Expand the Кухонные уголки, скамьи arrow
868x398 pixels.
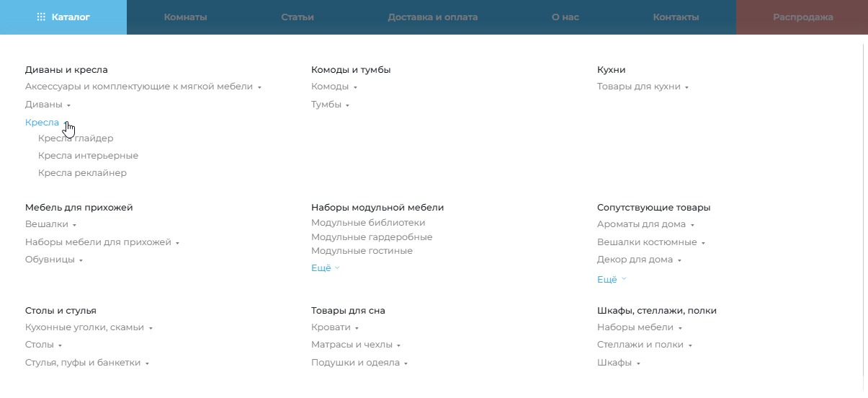click(151, 328)
